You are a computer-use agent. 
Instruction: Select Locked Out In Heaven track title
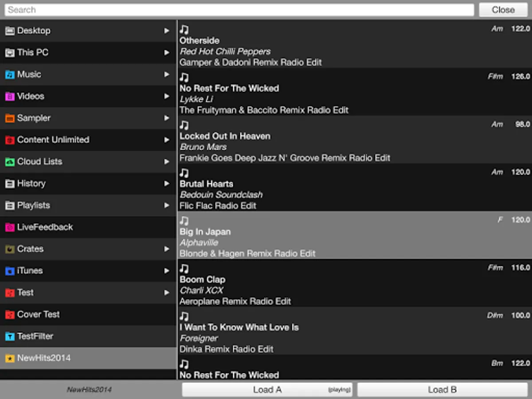[225, 136]
